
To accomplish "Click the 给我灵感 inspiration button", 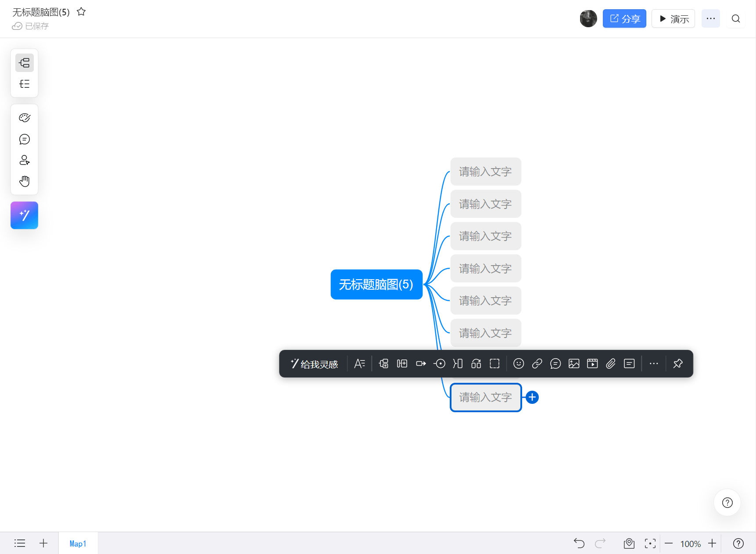I will point(314,364).
